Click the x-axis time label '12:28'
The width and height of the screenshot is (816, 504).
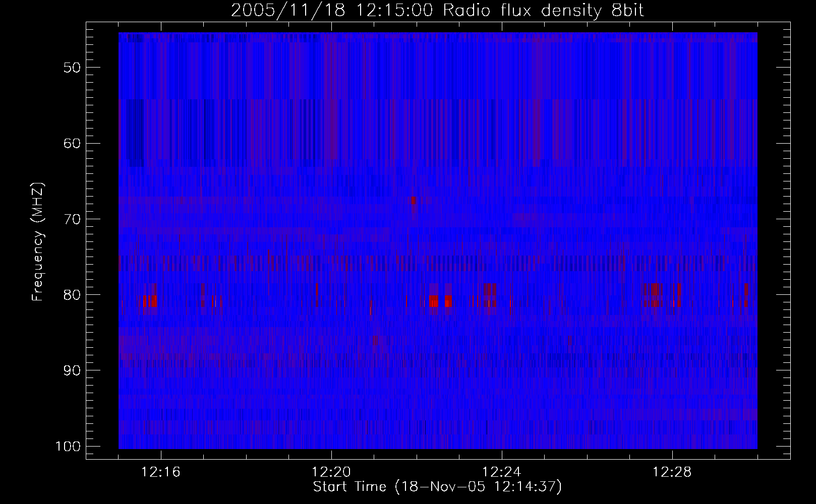click(672, 472)
